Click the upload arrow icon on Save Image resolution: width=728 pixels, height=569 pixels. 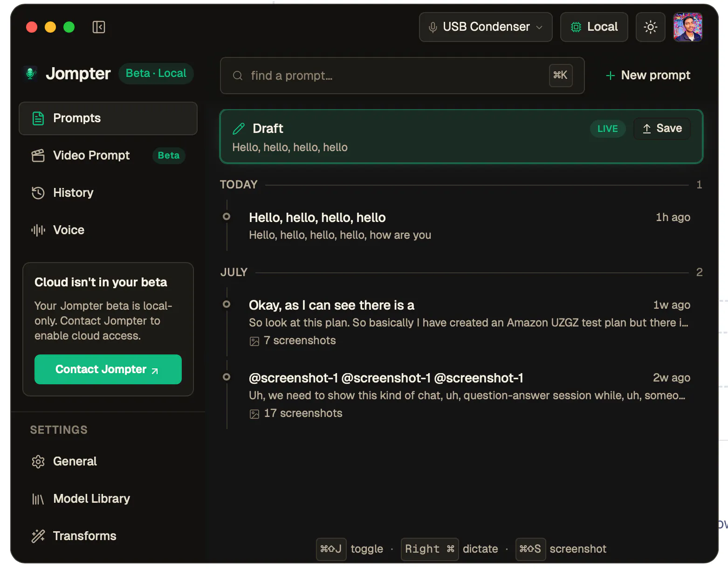pos(647,129)
